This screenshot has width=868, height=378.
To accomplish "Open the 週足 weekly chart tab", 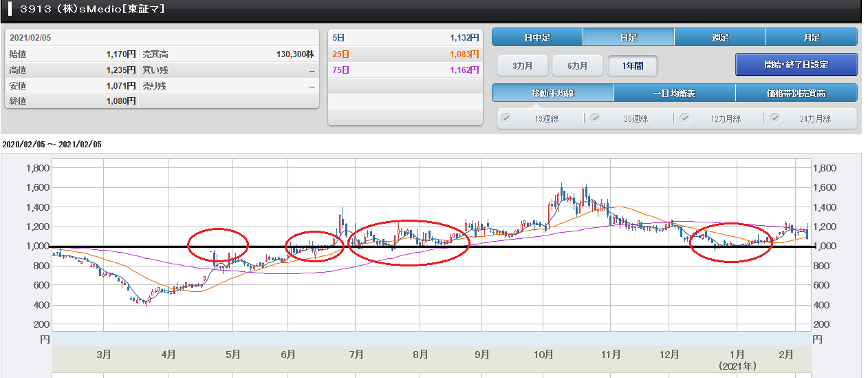I will pyautogui.click(x=719, y=37).
